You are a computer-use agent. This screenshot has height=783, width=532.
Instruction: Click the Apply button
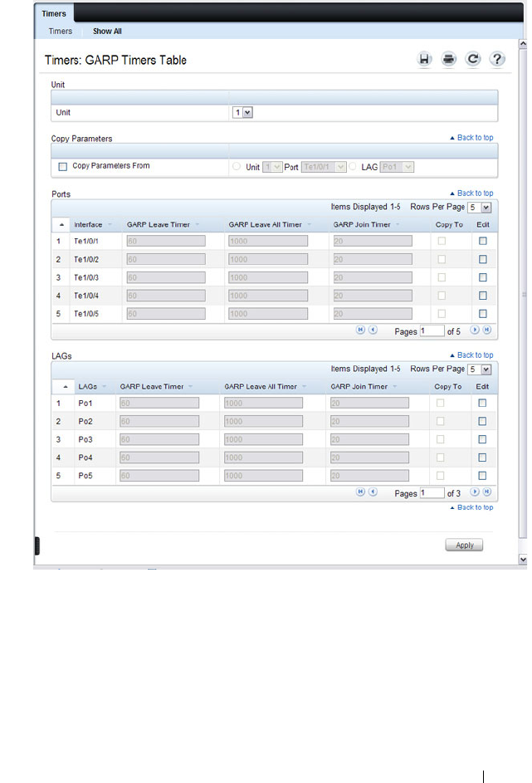pos(464,545)
